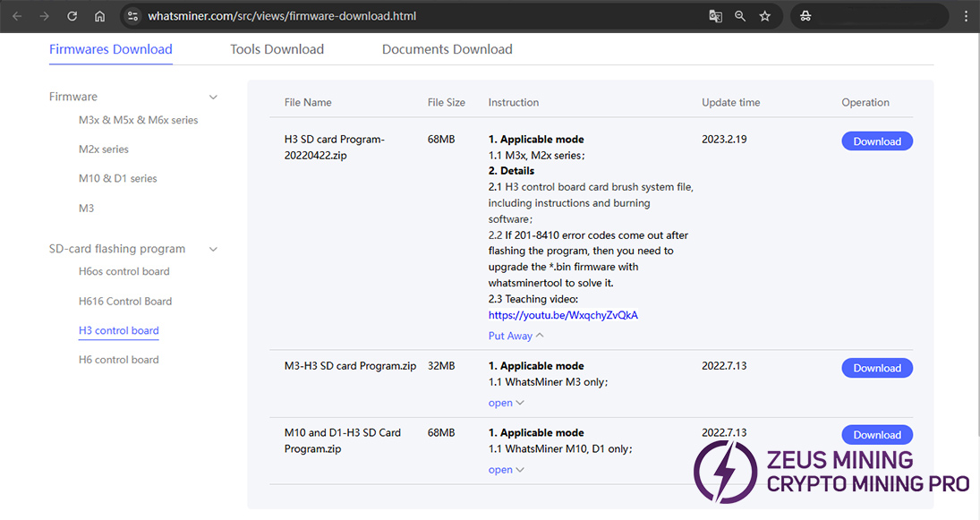Collapse the SD-card flashing program section
This screenshot has height=520, width=980.
coord(213,248)
